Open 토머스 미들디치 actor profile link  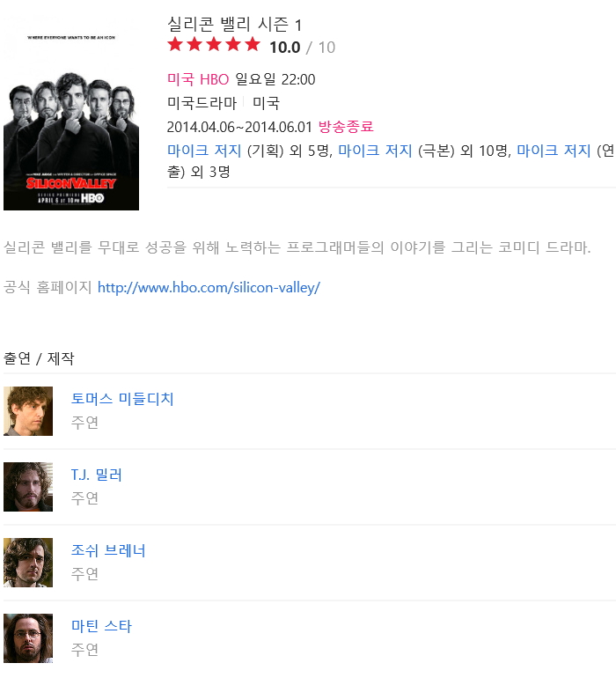(x=122, y=398)
